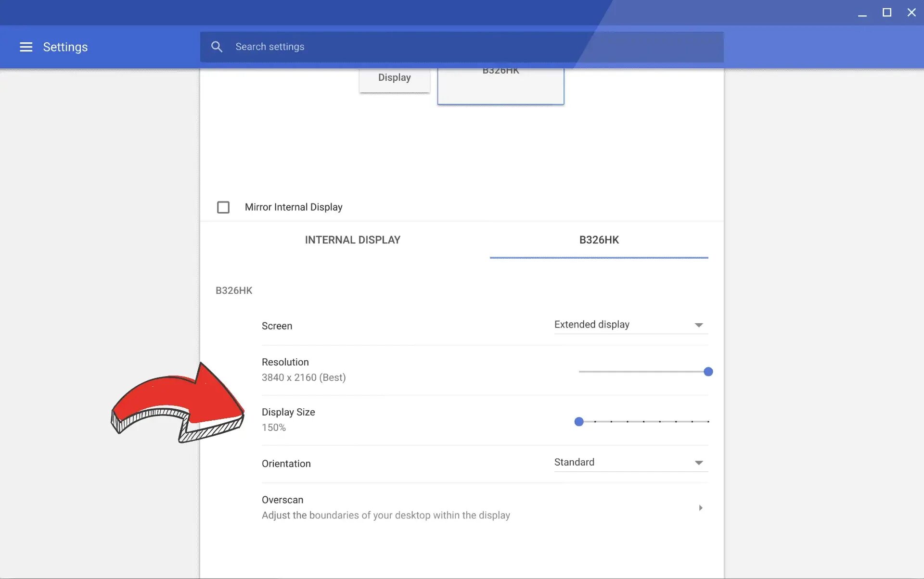Switch to the Internal Display tab

click(352, 240)
